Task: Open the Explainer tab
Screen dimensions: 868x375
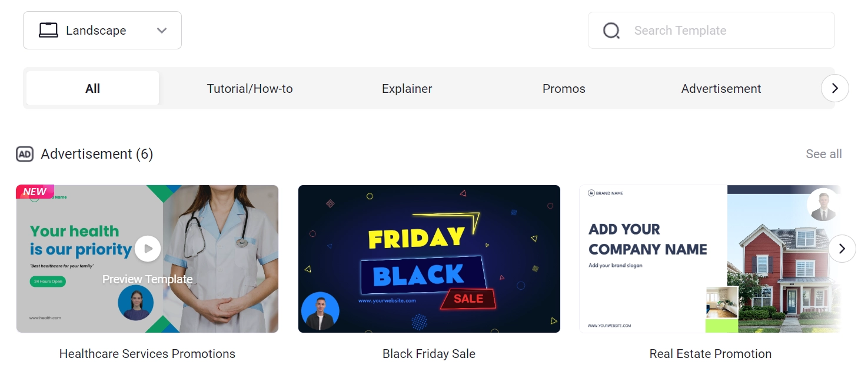Action: click(x=407, y=89)
